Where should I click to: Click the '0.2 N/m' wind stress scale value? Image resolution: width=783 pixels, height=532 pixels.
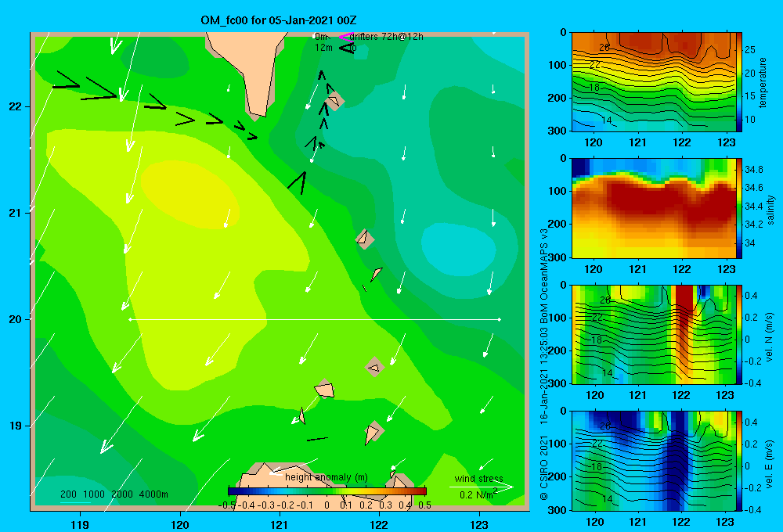coord(478,494)
